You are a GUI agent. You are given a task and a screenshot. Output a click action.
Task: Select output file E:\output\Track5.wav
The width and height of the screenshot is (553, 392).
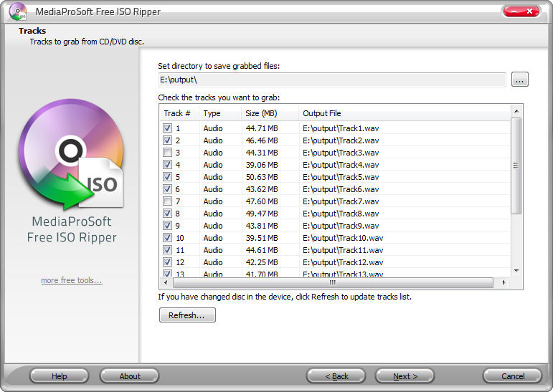click(x=341, y=177)
